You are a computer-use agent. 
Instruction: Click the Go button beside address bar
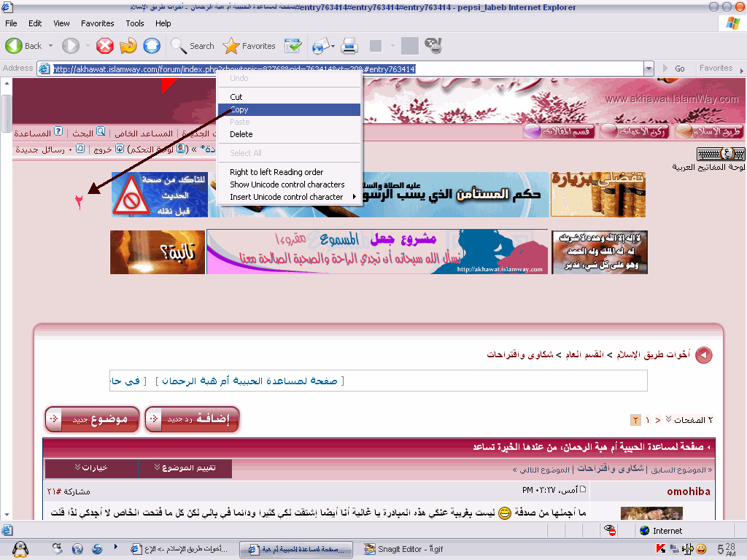tap(675, 69)
